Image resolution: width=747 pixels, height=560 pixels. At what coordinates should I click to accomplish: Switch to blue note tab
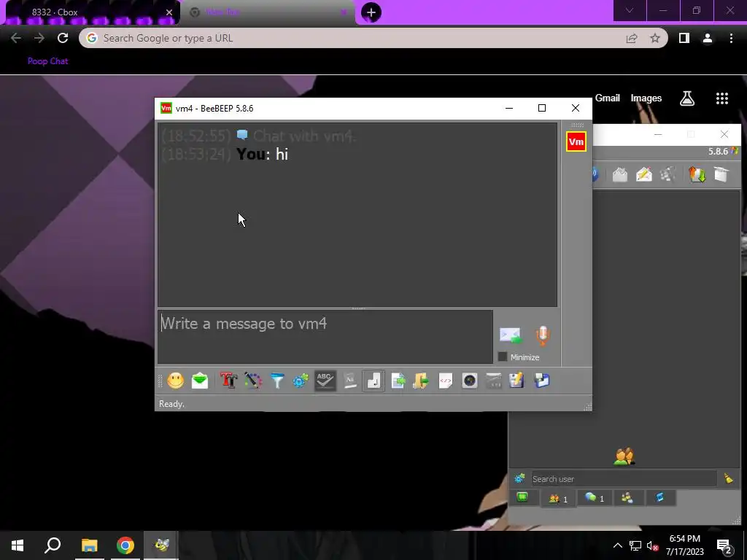point(659,497)
